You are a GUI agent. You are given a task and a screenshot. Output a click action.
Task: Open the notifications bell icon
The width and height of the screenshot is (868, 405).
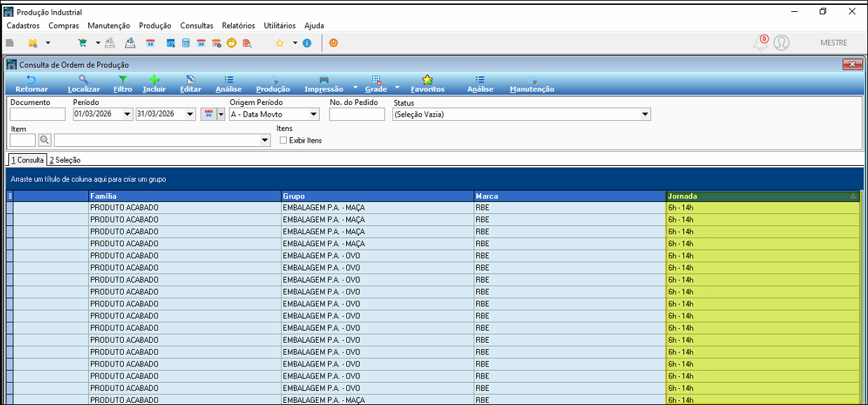pyautogui.click(x=760, y=43)
